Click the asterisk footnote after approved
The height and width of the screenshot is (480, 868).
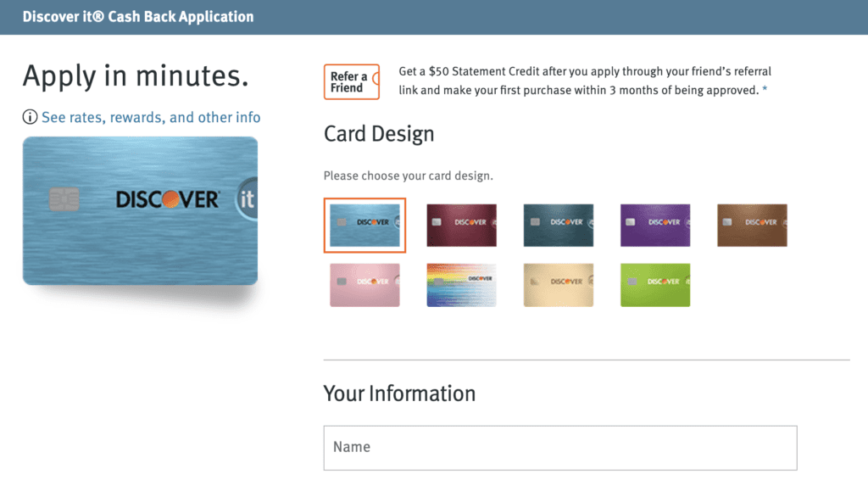765,90
